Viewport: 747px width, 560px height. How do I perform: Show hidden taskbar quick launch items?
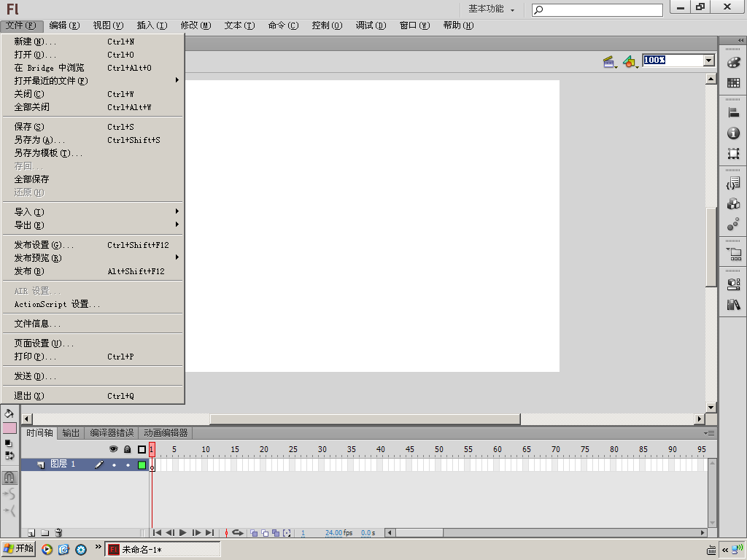(x=98, y=547)
